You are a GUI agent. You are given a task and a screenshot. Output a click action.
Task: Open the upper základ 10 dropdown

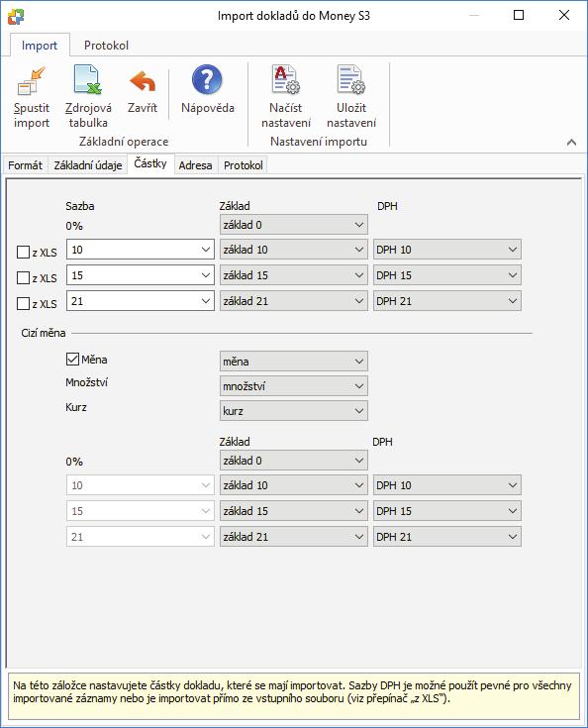click(x=294, y=250)
